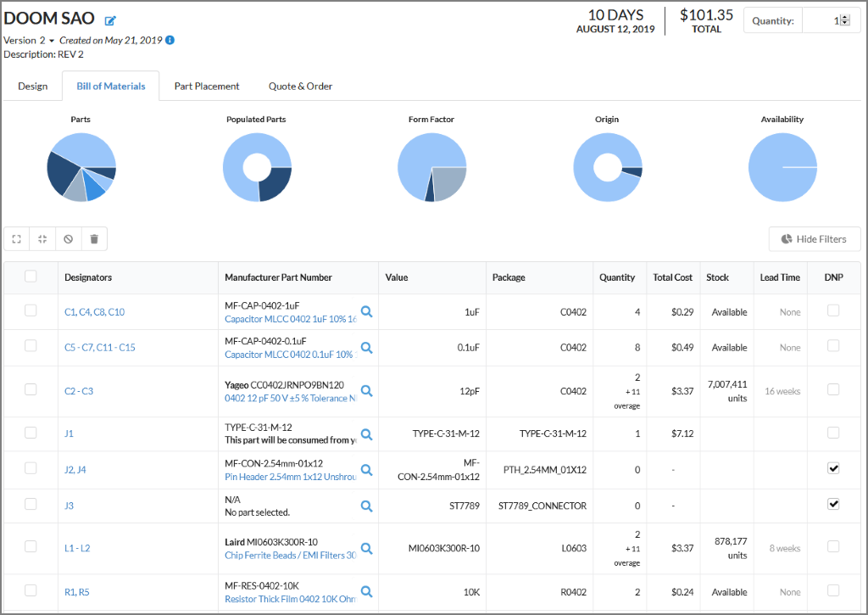Switch to the Part Placement tab
This screenshot has width=868, height=615.
(x=207, y=87)
